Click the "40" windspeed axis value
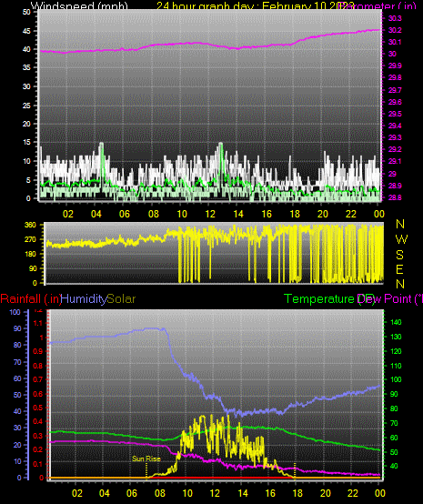 (26, 49)
